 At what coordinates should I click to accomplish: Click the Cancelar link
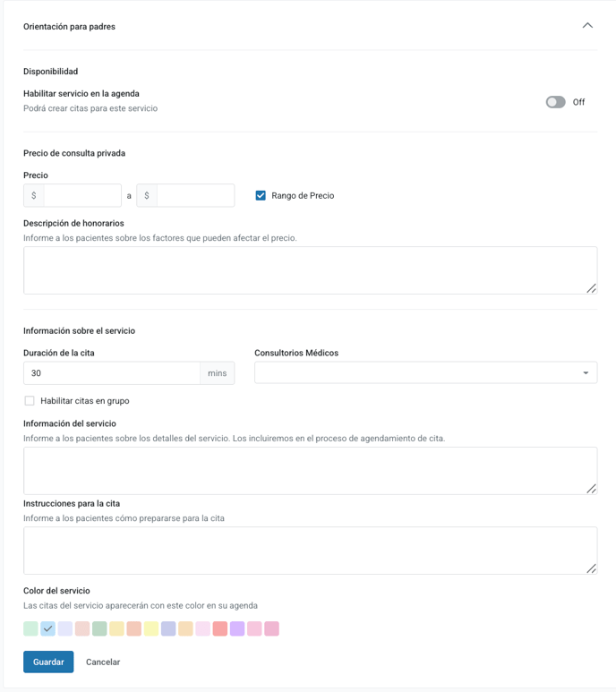pos(103,662)
